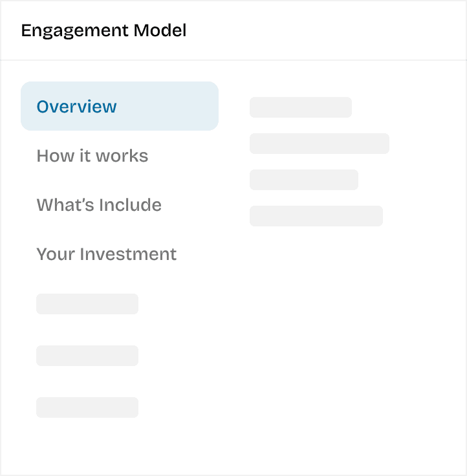
Task: Click the word Model in the header title
Action: point(160,30)
